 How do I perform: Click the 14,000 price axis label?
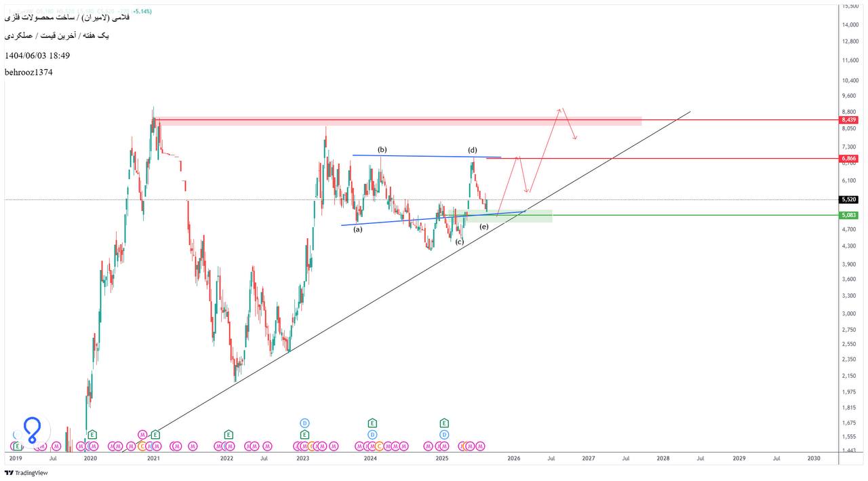tap(850, 24)
